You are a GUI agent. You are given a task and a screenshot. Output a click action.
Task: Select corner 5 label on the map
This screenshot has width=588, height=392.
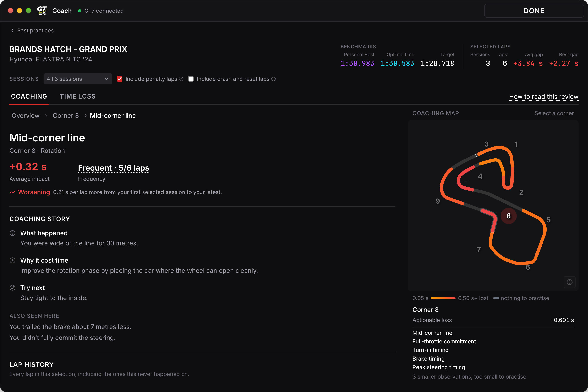click(549, 220)
